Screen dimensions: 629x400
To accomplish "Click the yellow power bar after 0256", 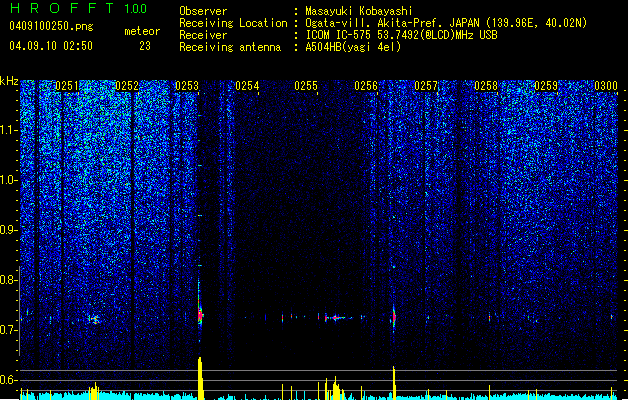I will [394, 383].
